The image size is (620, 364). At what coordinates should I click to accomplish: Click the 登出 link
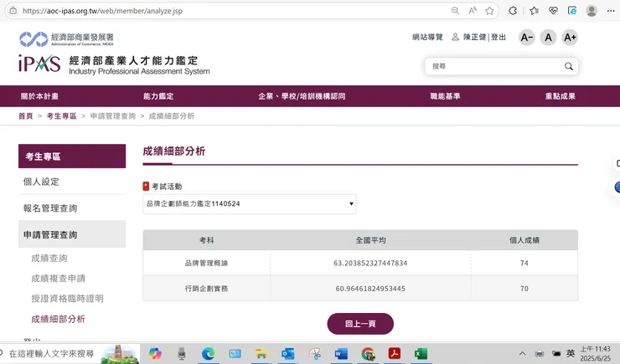[499, 37]
